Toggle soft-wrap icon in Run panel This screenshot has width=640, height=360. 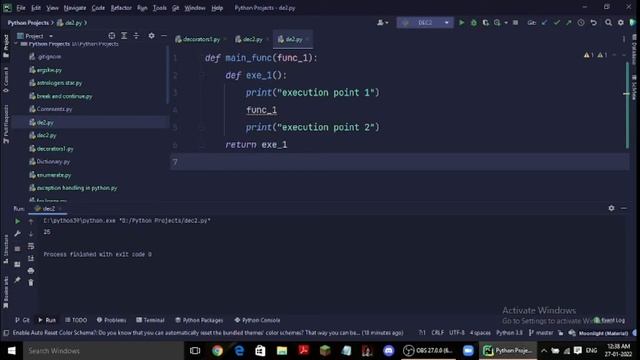31,246
